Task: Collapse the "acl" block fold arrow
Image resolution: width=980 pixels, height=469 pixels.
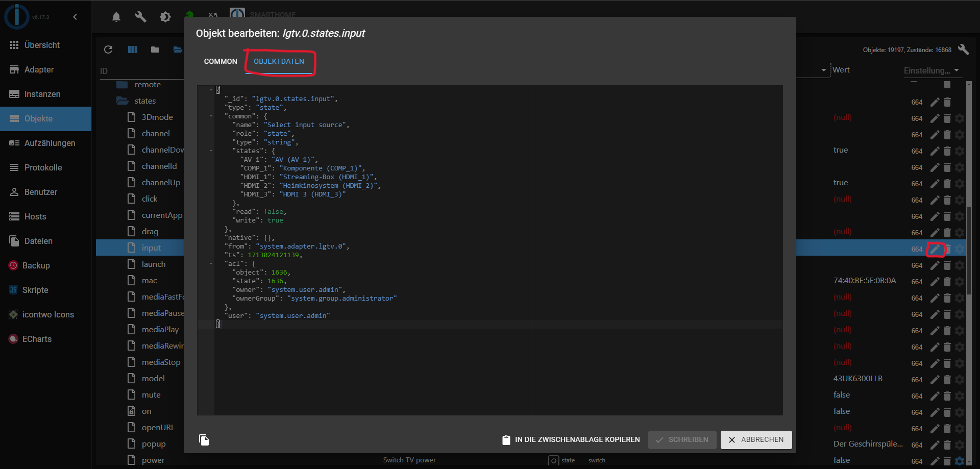Action: click(x=211, y=263)
